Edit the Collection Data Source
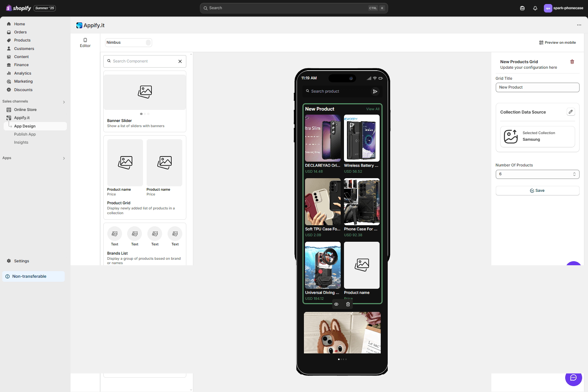Image resolution: width=588 pixels, height=392 pixels. [570, 112]
